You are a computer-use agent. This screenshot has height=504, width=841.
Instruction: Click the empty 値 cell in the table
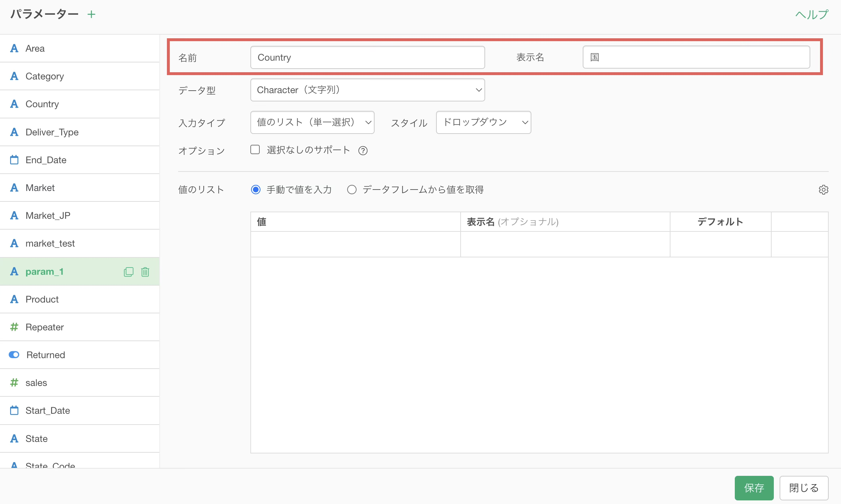pyautogui.click(x=355, y=244)
